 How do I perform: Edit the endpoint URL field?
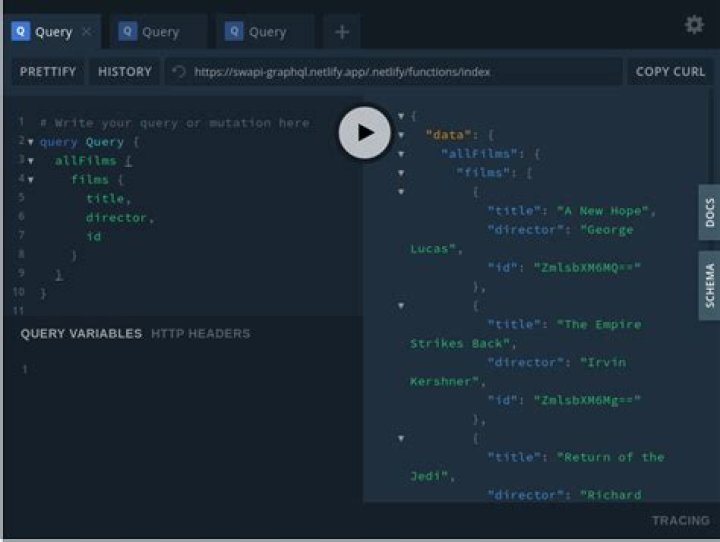[400, 72]
